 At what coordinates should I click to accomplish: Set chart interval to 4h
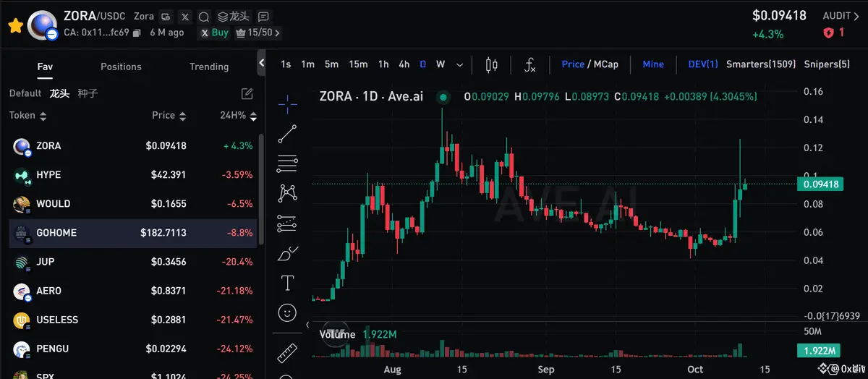tap(404, 64)
